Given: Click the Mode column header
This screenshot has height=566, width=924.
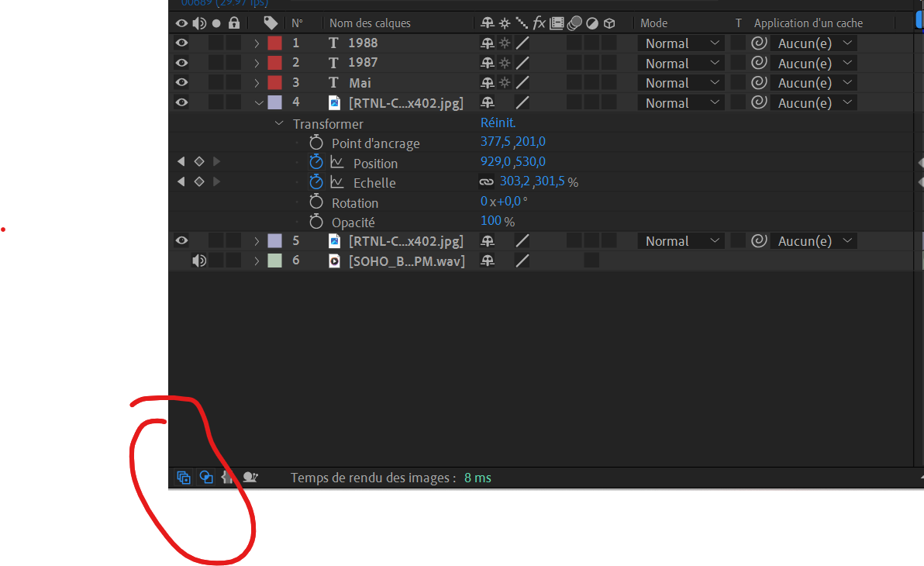Looking at the screenshot, I should coord(653,23).
